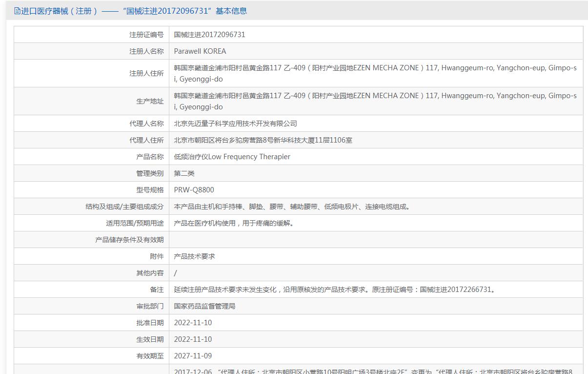Click the 注册人住所 address value cell
Viewport: 588px width, 374px height.
point(375,73)
